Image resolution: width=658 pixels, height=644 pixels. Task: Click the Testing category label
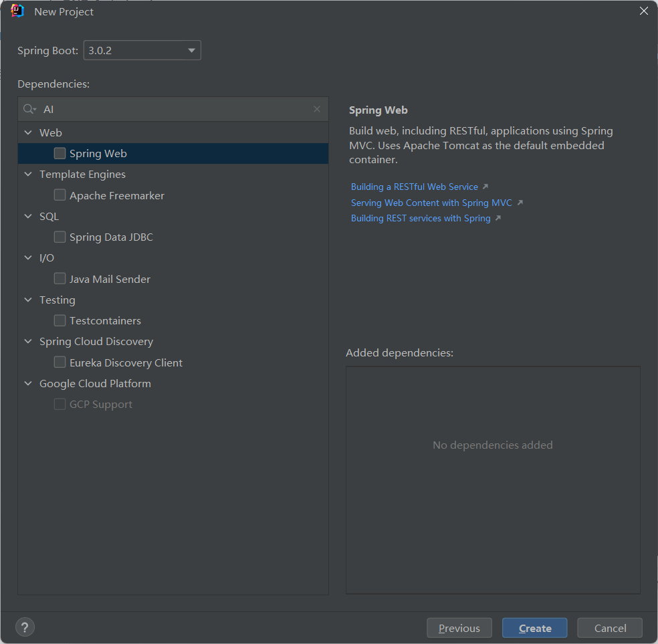click(58, 300)
